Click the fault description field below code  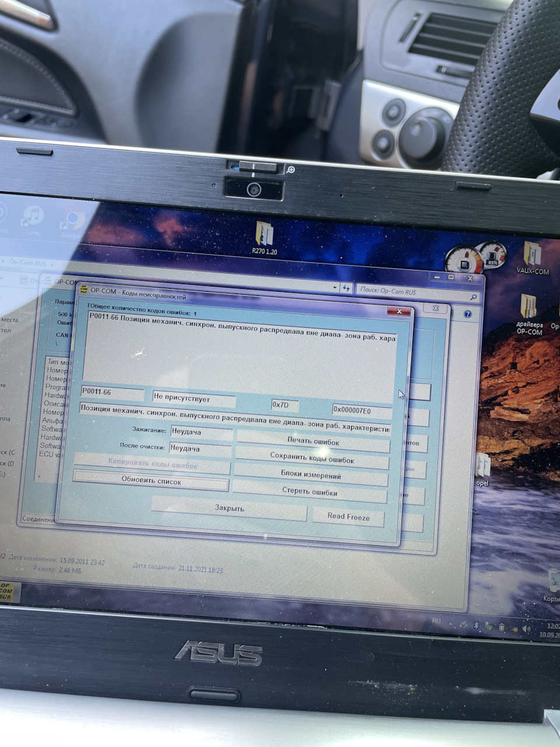pyautogui.click(x=235, y=418)
